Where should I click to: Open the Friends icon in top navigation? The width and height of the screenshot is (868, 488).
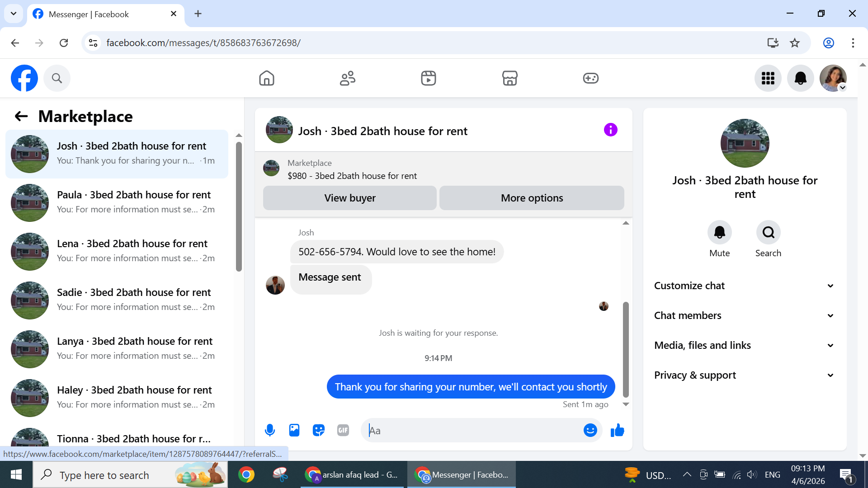(348, 78)
